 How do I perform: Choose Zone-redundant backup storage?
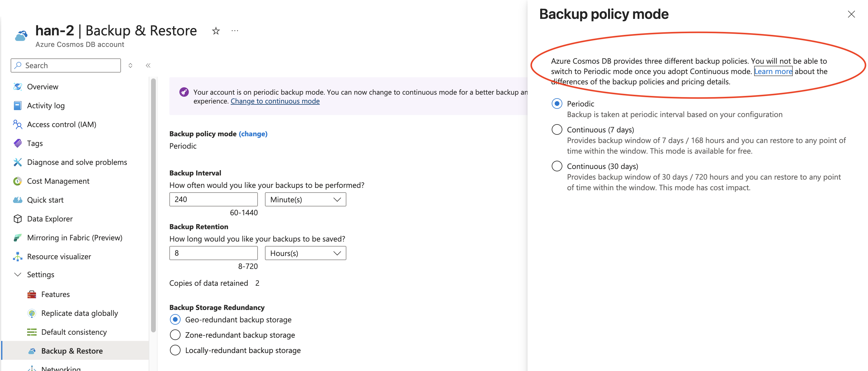point(175,335)
